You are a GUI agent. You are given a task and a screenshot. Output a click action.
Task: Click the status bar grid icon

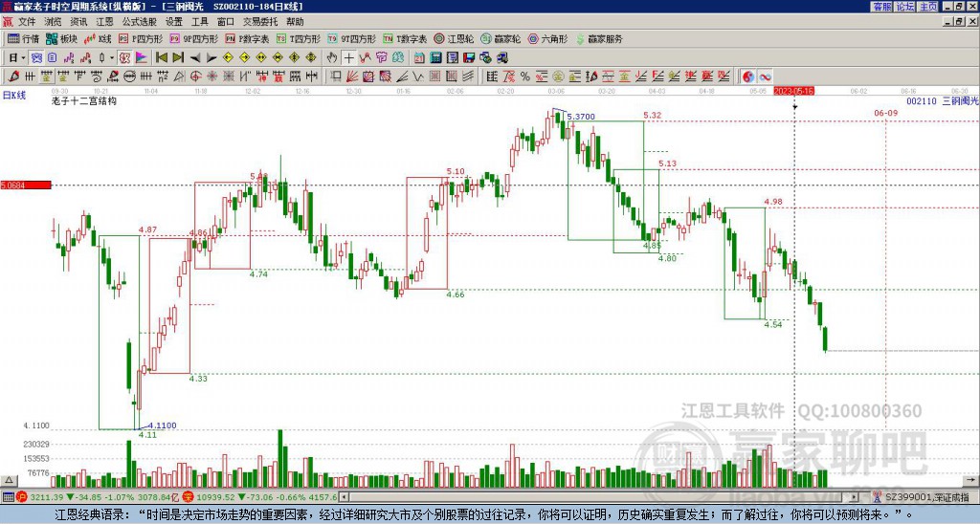point(8,497)
